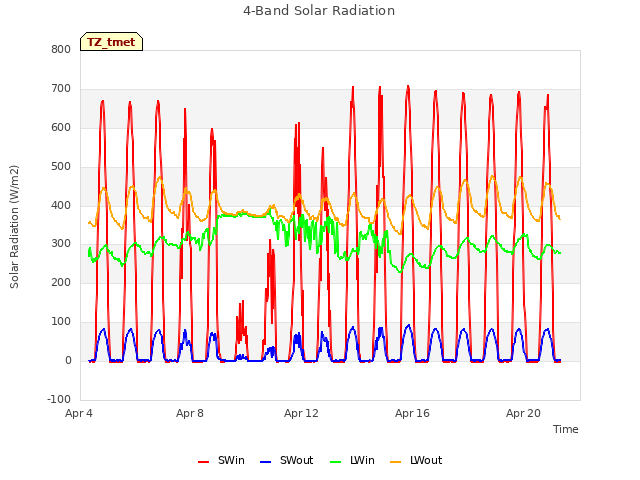Click the Apr 4 x-axis label

[79, 413]
